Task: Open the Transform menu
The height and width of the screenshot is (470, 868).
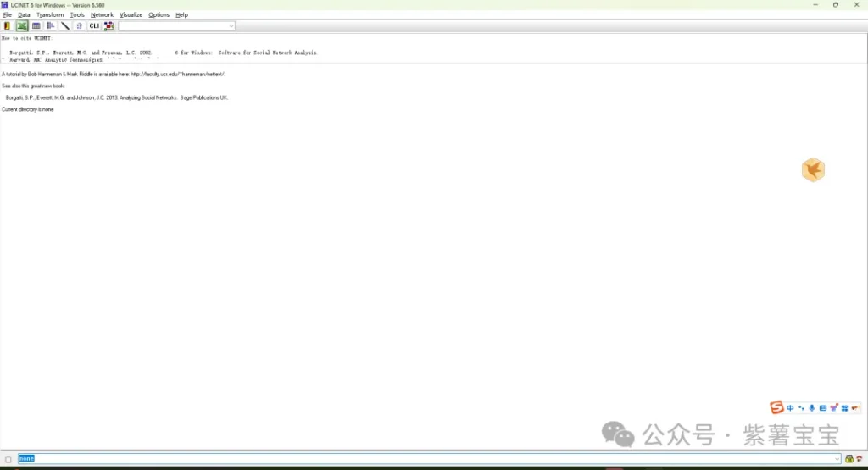Action: 50,15
